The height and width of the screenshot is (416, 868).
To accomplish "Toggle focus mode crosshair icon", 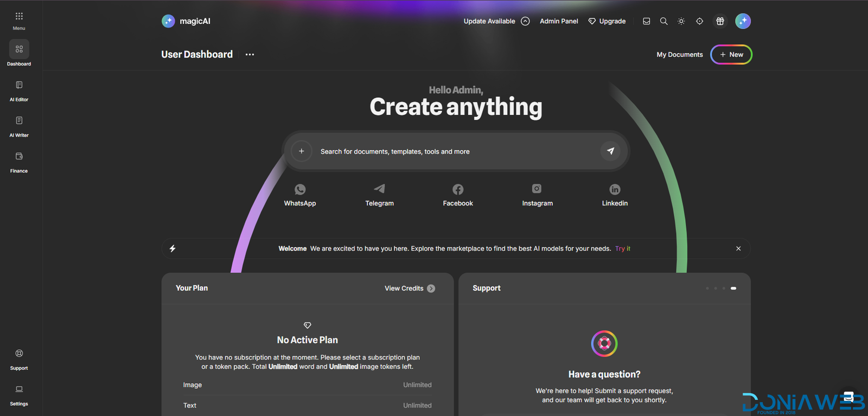I will pyautogui.click(x=699, y=21).
